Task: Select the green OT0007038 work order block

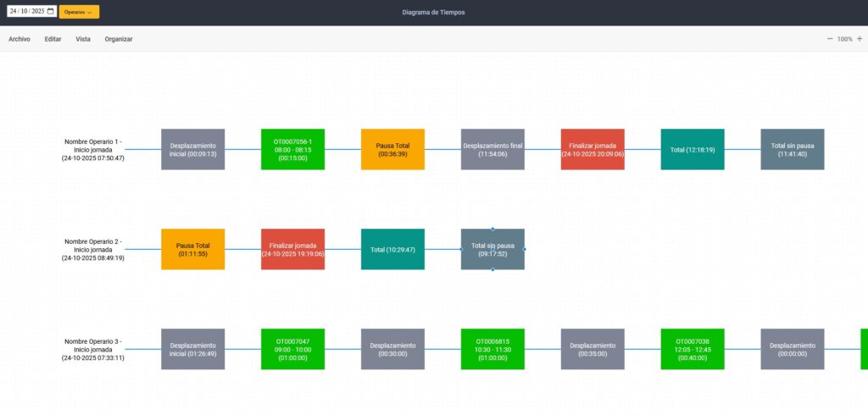Action: click(693, 349)
